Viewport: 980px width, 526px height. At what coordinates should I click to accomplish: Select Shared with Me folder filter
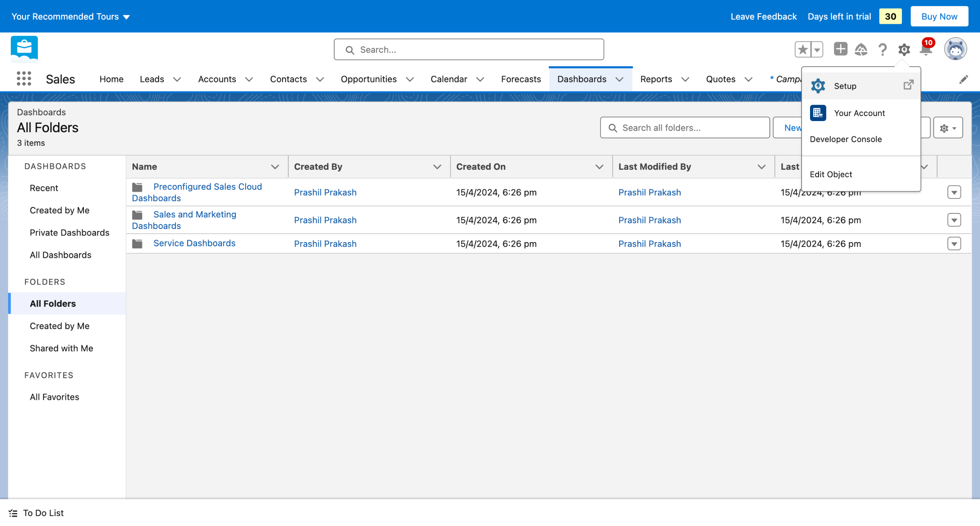[x=61, y=348]
